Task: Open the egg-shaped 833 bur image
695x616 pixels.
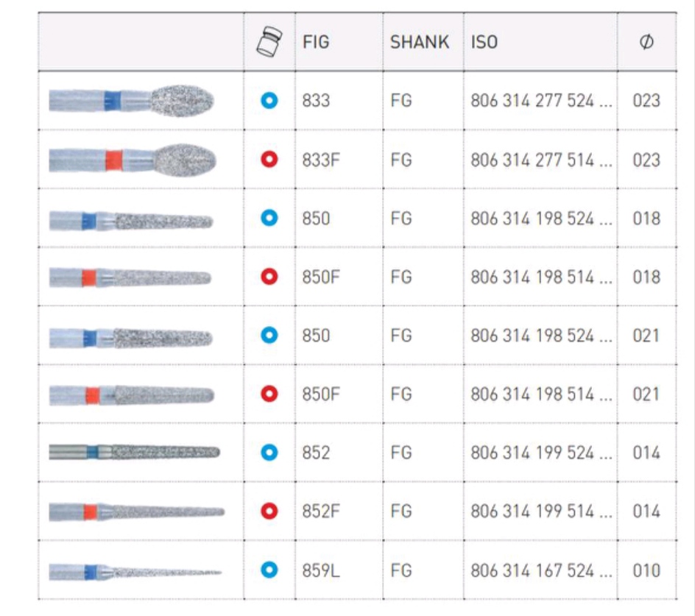Action: (x=133, y=99)
